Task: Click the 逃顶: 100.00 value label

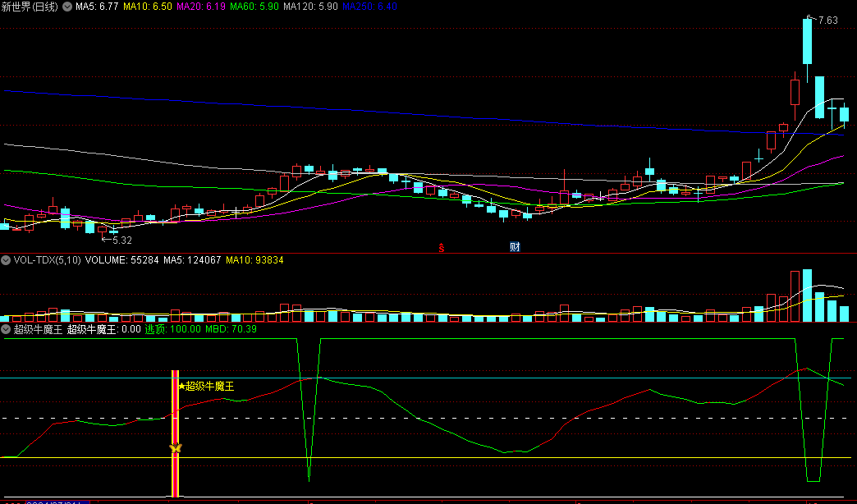Action: (172, 329)
